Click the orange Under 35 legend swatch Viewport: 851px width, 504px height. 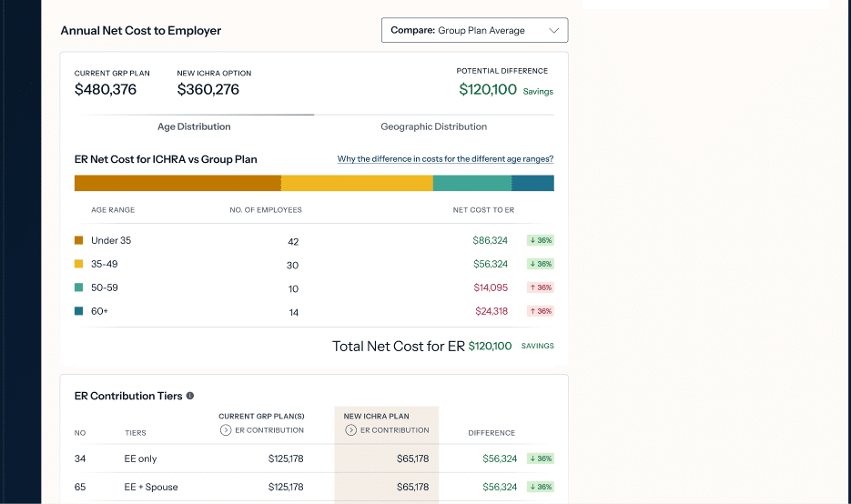tap(79, 241)
